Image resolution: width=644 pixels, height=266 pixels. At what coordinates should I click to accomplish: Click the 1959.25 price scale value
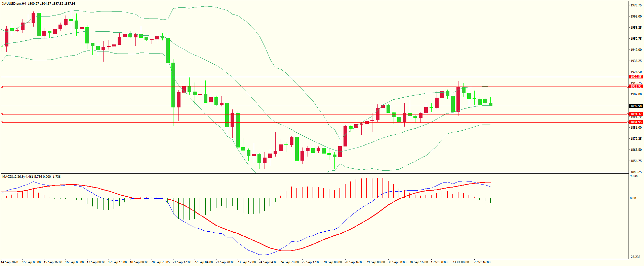click(636, 28)
